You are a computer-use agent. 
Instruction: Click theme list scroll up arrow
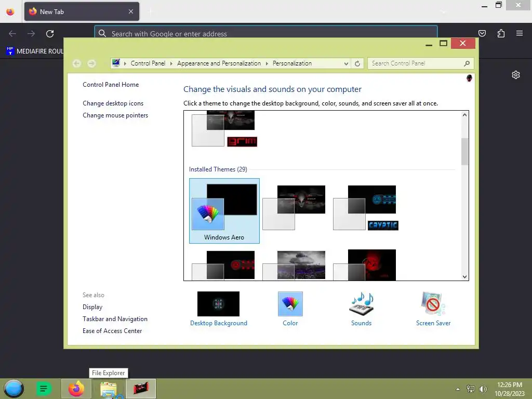[465, 115]
